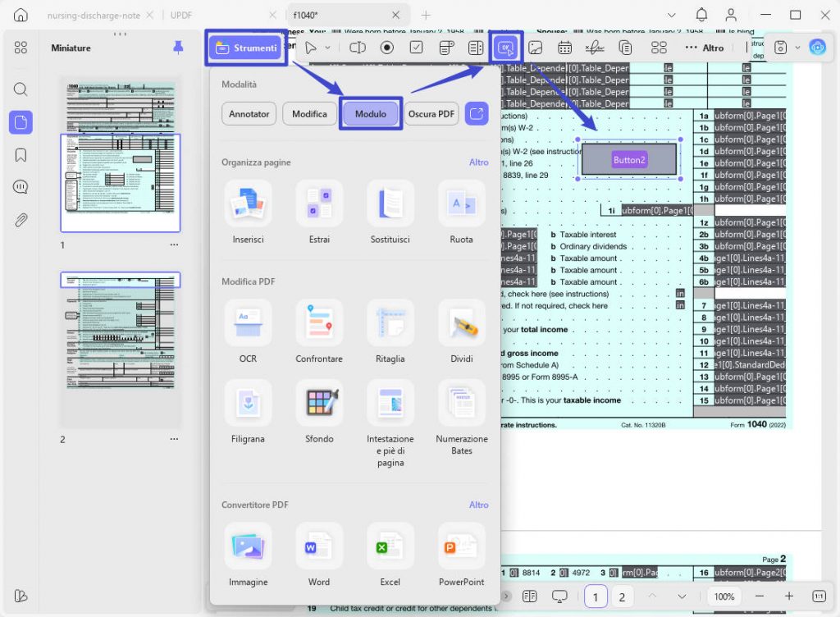Select the Button2 form field
This screenshot has width=840, height=617.
629,160
